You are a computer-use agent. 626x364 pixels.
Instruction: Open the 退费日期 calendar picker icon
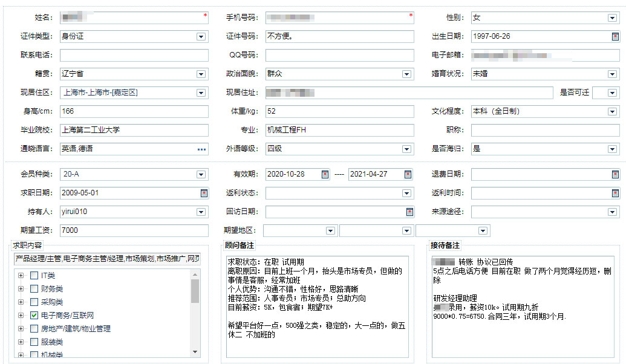[x=615, y=174]
